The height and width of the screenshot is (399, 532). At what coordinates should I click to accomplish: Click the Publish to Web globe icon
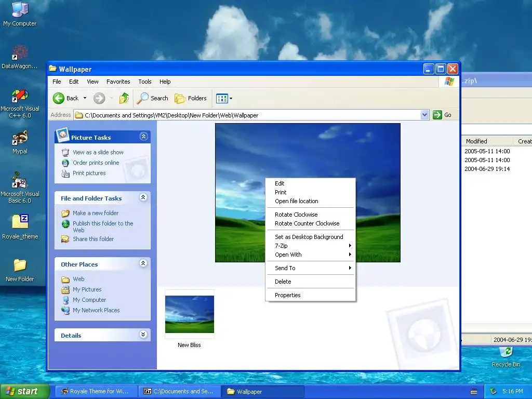click(65, 224)
